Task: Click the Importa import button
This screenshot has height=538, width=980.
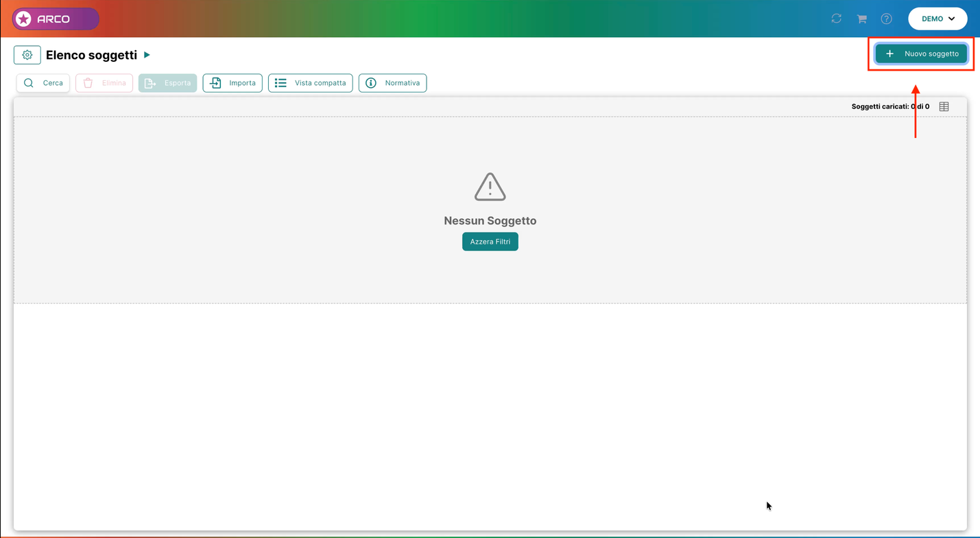Action: pos(232,83)
